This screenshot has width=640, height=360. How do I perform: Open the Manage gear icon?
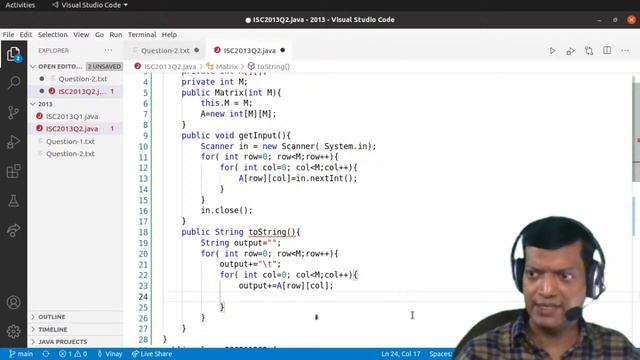pyautogui.click(x=13, y=331)
